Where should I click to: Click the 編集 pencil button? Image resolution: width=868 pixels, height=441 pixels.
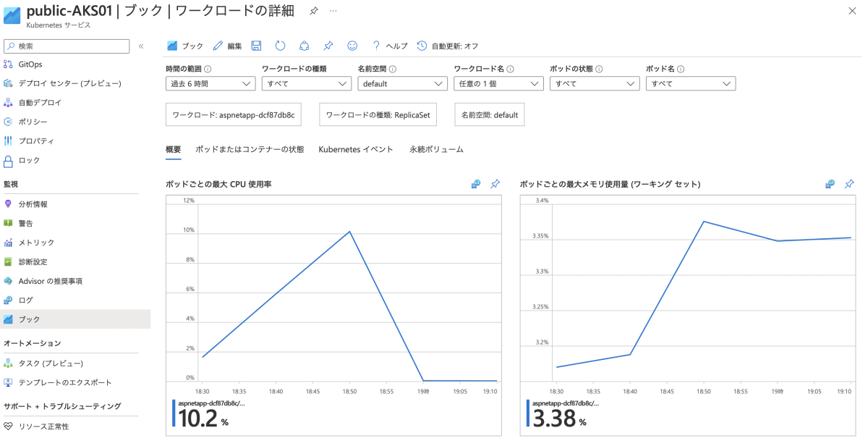pyautogui.click(x=228, y=46)
